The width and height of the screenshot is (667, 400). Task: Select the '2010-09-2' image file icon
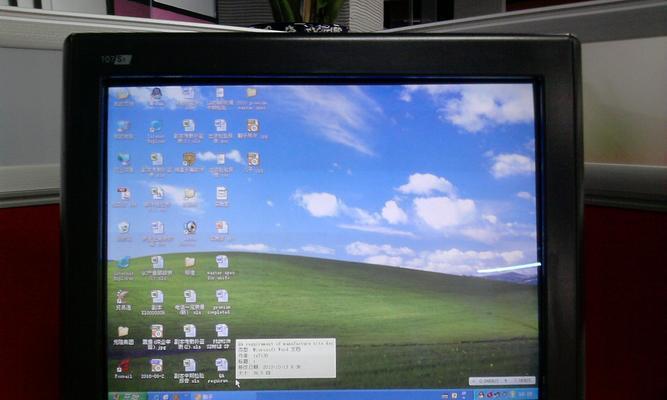[x=156, y=369]
